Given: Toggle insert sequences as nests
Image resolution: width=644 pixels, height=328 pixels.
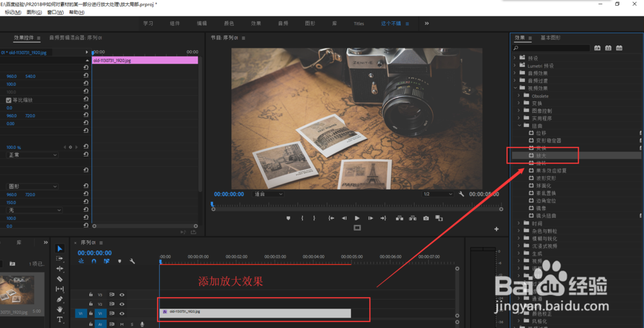Looking at the screenshot, I should (x=81, y=261).
